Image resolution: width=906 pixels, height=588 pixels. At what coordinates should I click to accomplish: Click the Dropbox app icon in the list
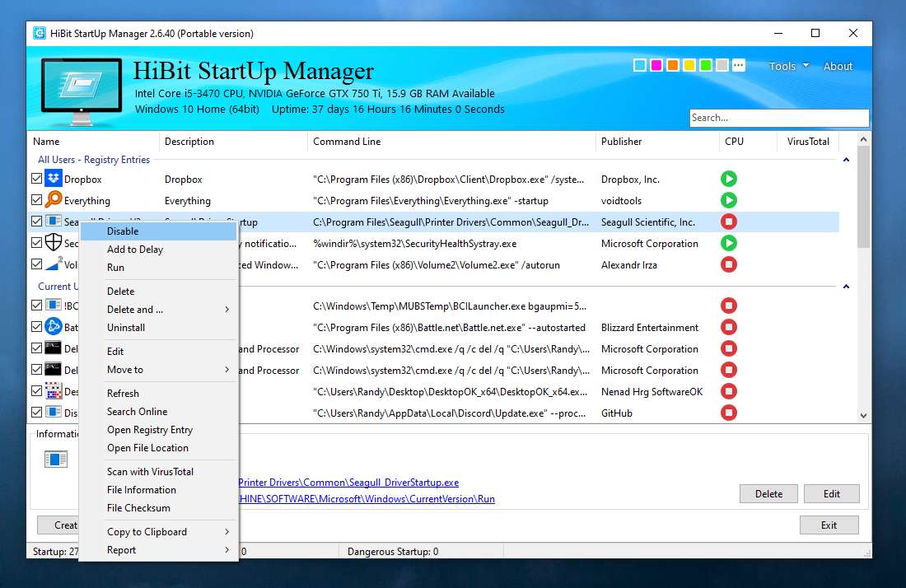pos(54,179)
